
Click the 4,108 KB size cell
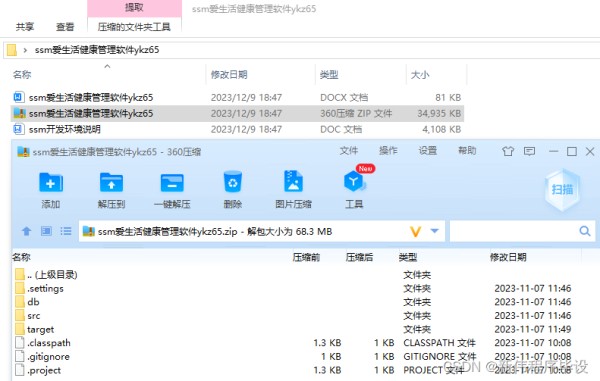coord(442,129)
